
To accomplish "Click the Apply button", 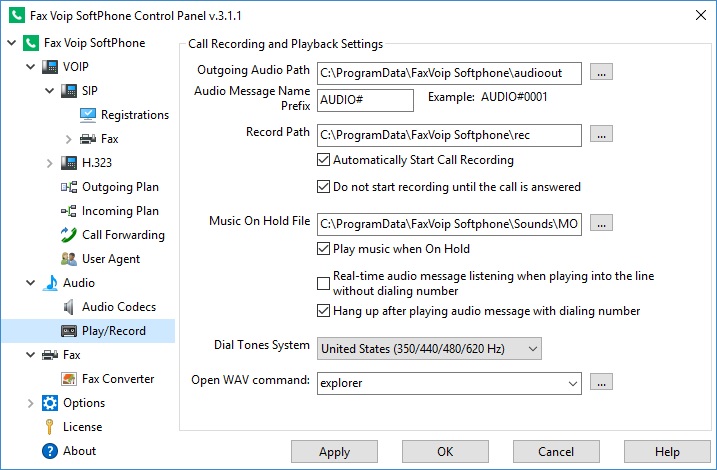I will [334, 452].
